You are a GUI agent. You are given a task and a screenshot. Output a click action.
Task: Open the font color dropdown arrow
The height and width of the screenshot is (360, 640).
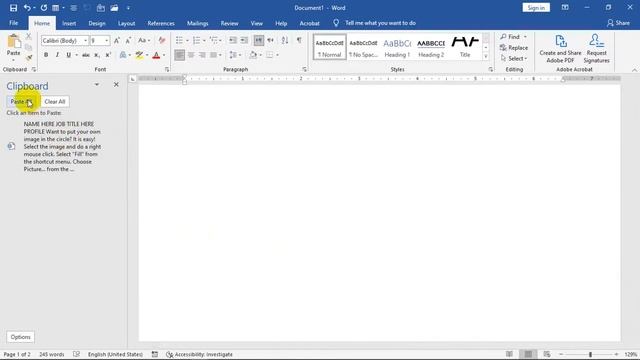164,55
